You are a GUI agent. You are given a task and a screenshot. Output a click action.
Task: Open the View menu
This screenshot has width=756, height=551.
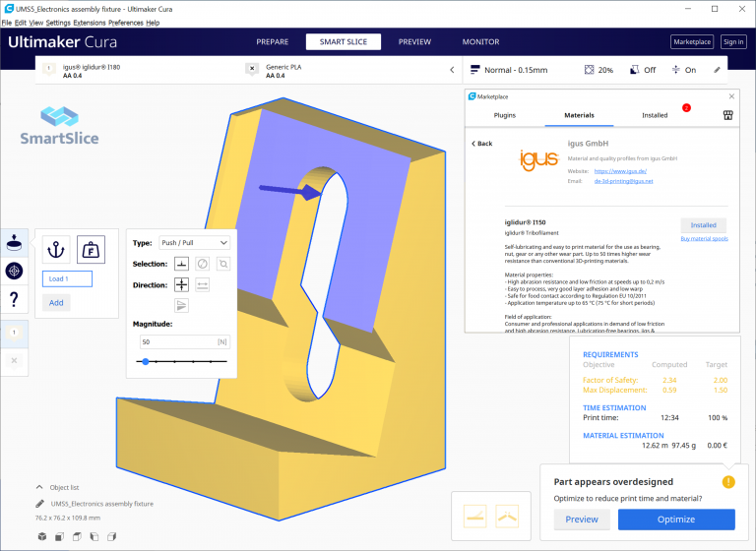35,23
